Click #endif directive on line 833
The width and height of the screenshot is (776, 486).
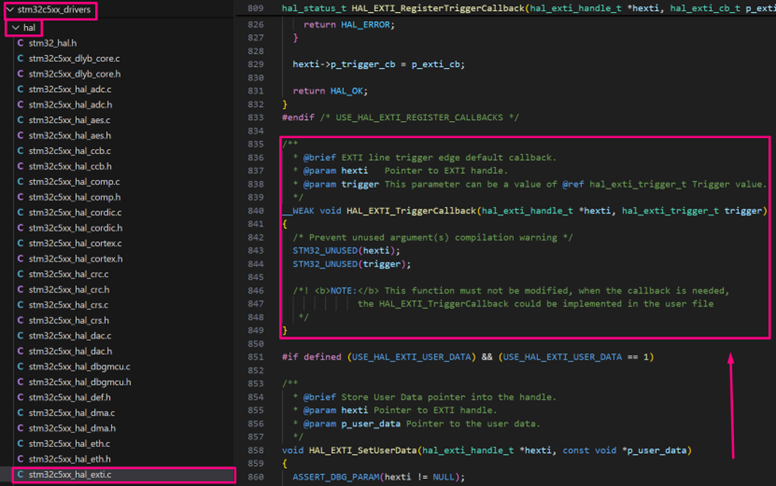point(298,117)
